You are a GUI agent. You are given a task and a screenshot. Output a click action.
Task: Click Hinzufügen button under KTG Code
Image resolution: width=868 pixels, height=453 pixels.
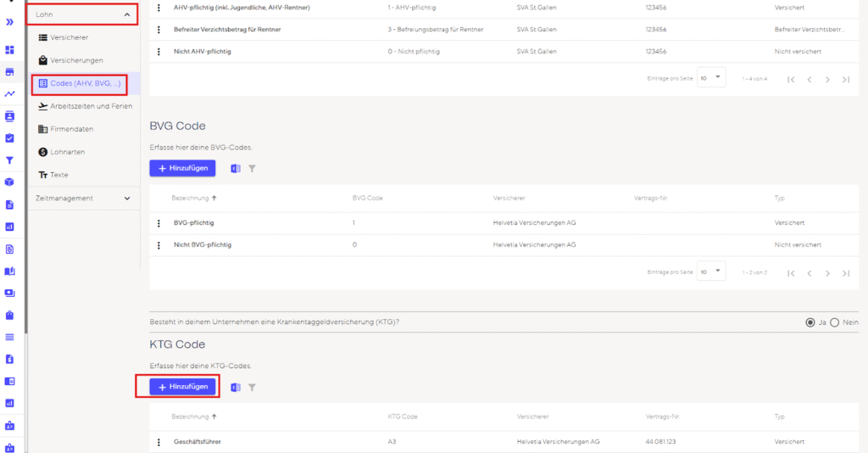[x=182, y=387]
